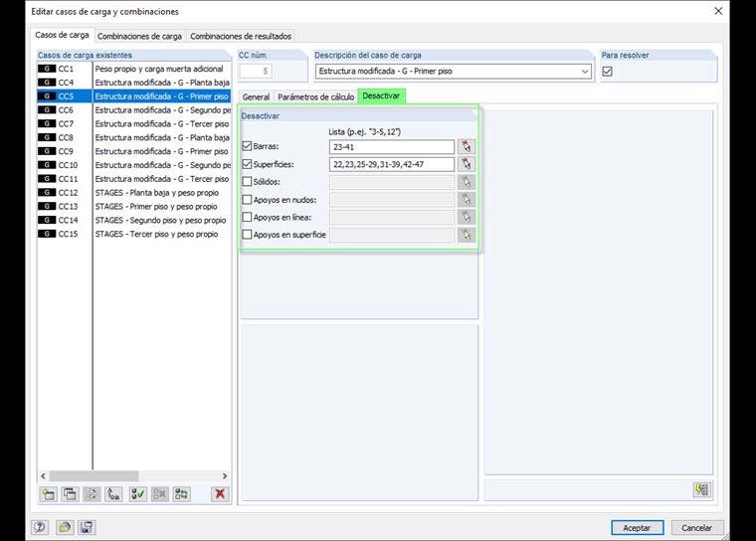Viewport: 756px width, 541px height.
Task: Enable Apoyos en nudos checkbox
Action: (x=247, y=200)
